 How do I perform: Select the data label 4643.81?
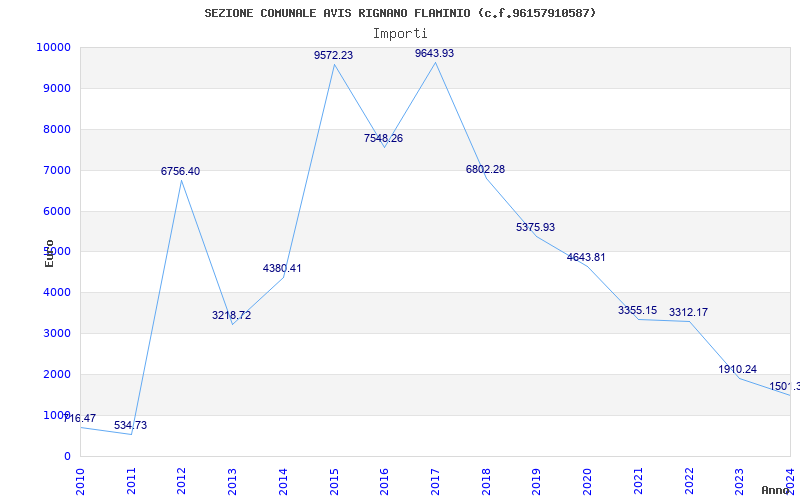click(586, 257)
